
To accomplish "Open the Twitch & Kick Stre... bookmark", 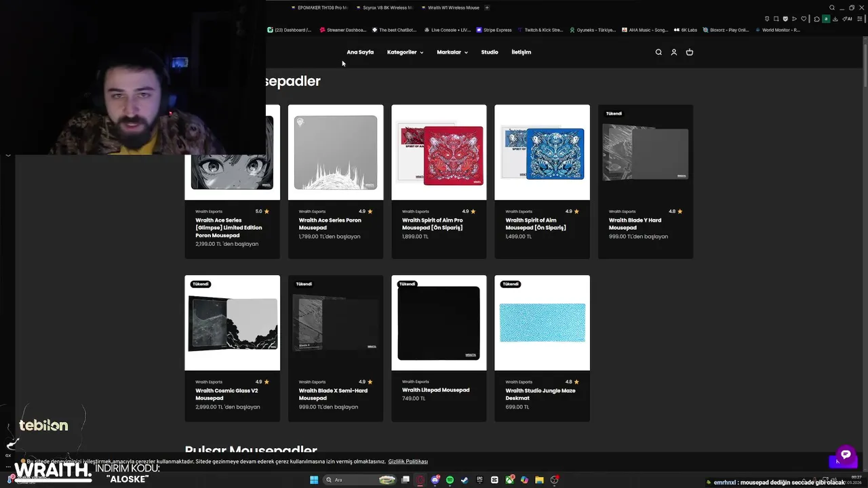I will [x=540, y=30].
